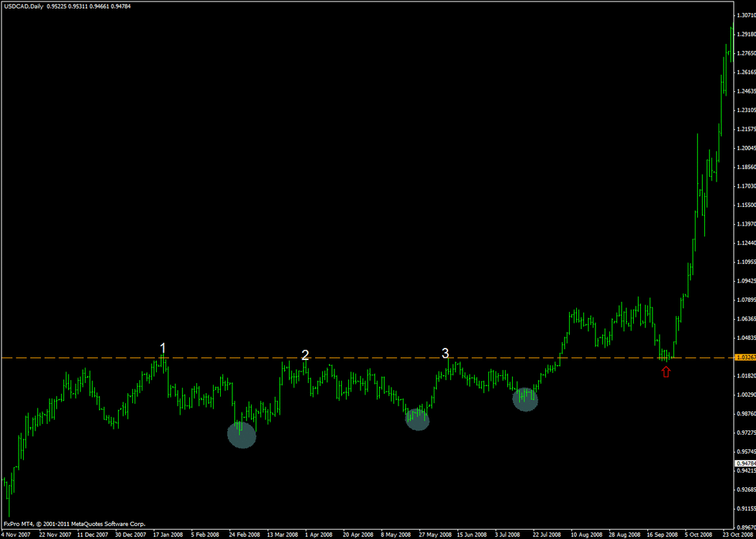
Task: Click the 1.26165 price axis label
Action: click(745, 73)
